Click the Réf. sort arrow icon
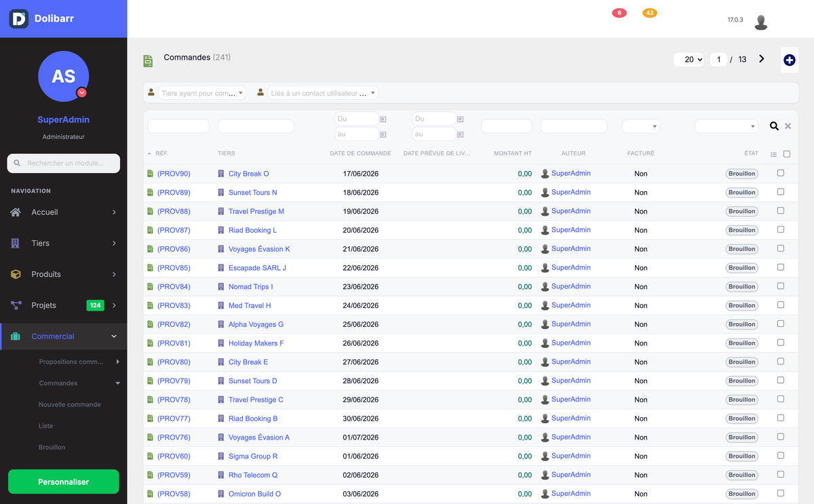 pos(149,154)
